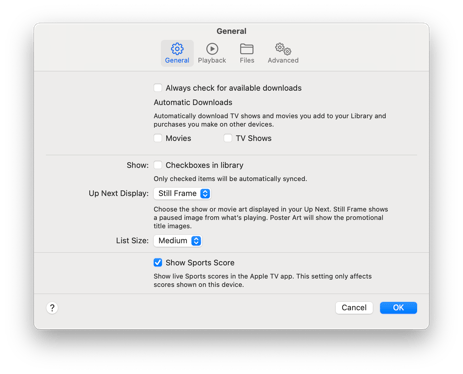Tick the TV Shows automatic download checkbox
The width and height of the screenshot is (463, 374).
click(228, 138)
